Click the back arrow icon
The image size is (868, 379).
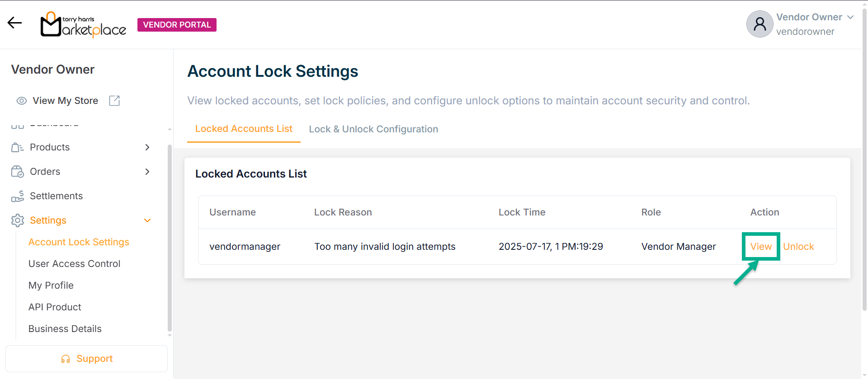click(14, 23)
